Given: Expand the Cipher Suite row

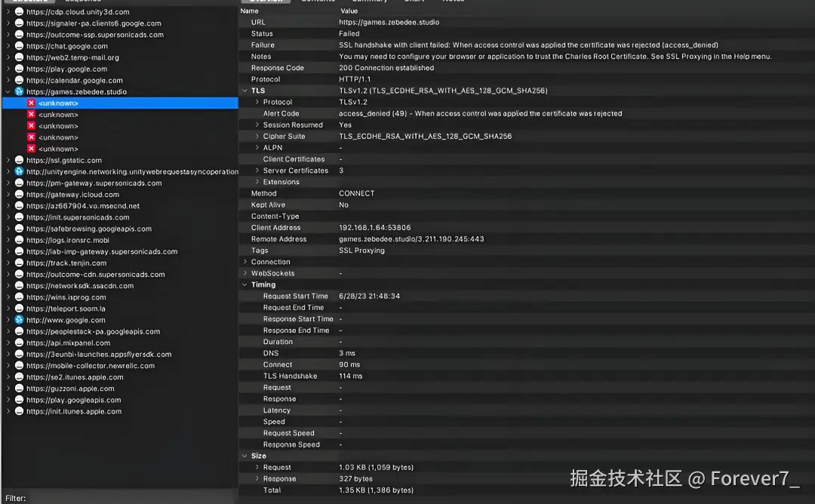Looking at the screenshot, I should (257, 136).
